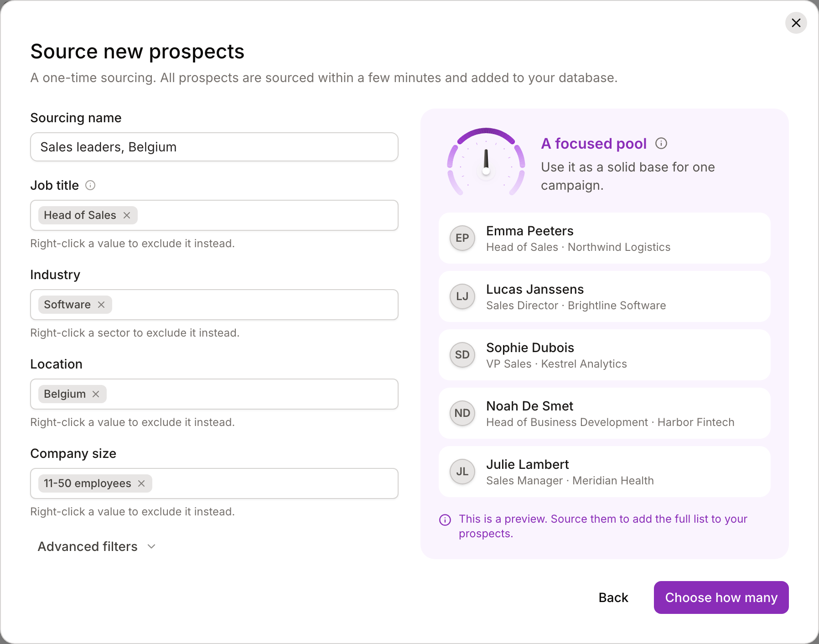819x644 pixels.
Task: Open the Location selection field
Action: (214, 394)
